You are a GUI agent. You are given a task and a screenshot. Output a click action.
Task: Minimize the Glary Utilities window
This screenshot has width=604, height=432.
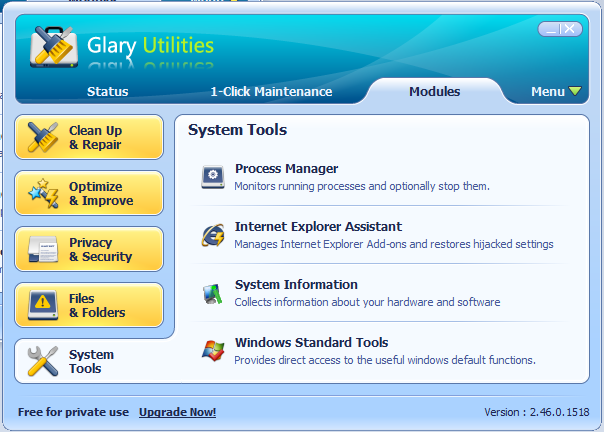tap(551, 29)
